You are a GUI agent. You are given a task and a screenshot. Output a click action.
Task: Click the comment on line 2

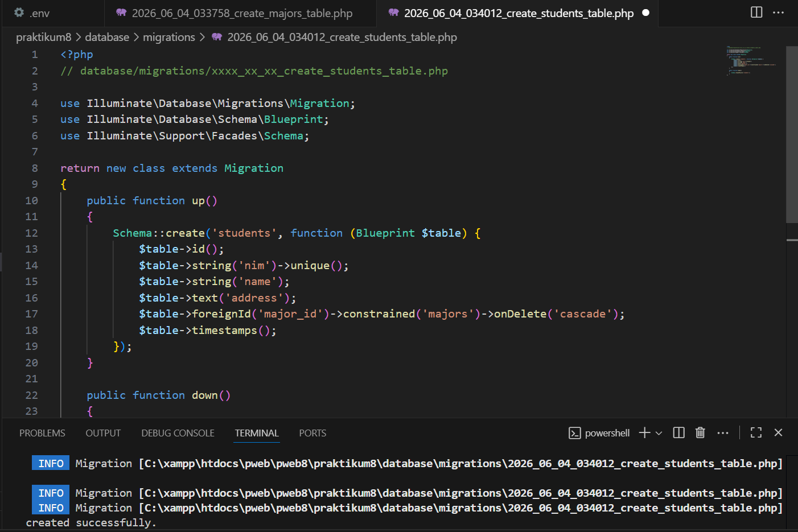pos(254,71)
